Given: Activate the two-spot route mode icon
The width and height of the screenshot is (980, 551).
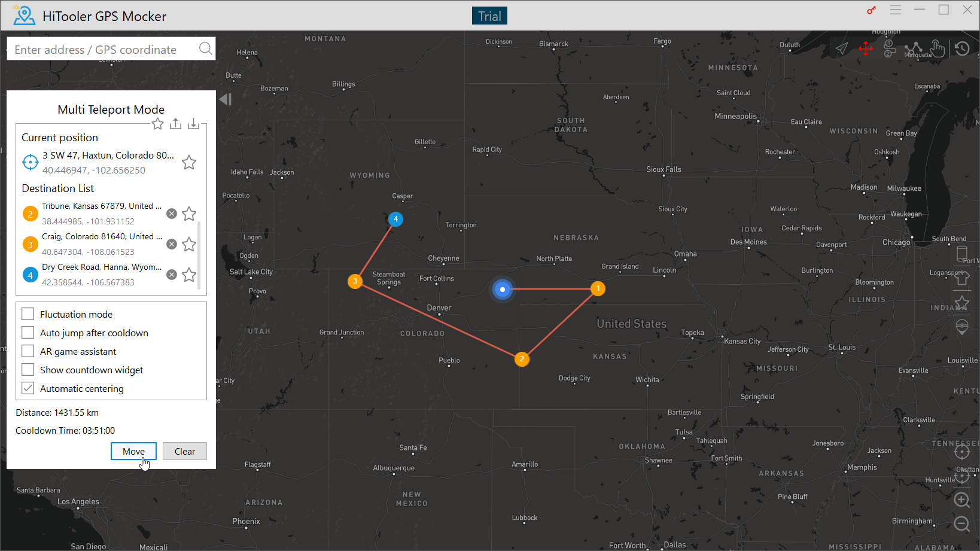Looking at the screenshot, I should point(890,48).
